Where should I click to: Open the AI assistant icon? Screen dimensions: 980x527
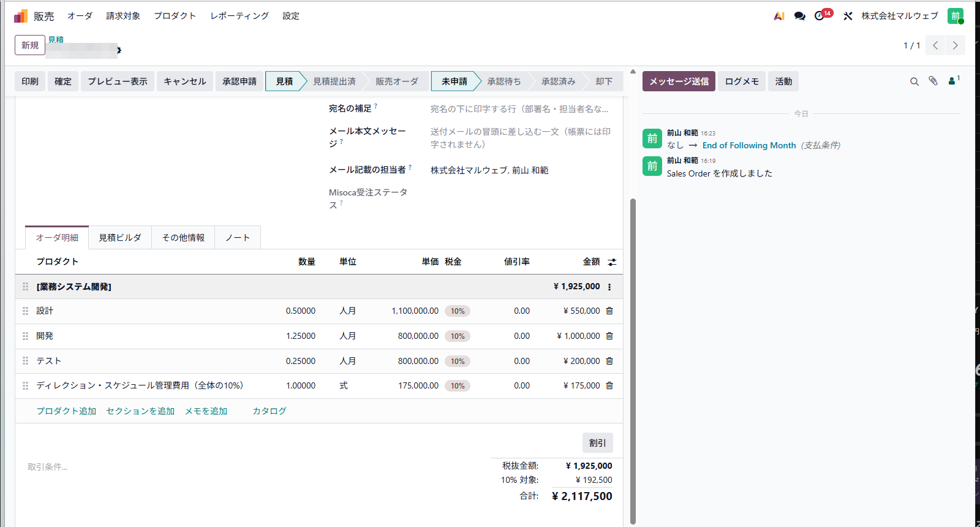click(779, 16)
